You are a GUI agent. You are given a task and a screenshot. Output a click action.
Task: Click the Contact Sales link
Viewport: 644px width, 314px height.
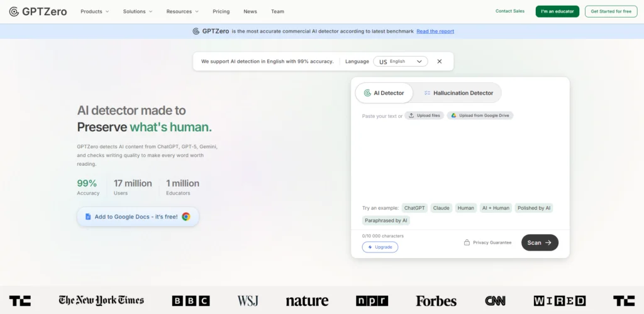pos(509,11)
